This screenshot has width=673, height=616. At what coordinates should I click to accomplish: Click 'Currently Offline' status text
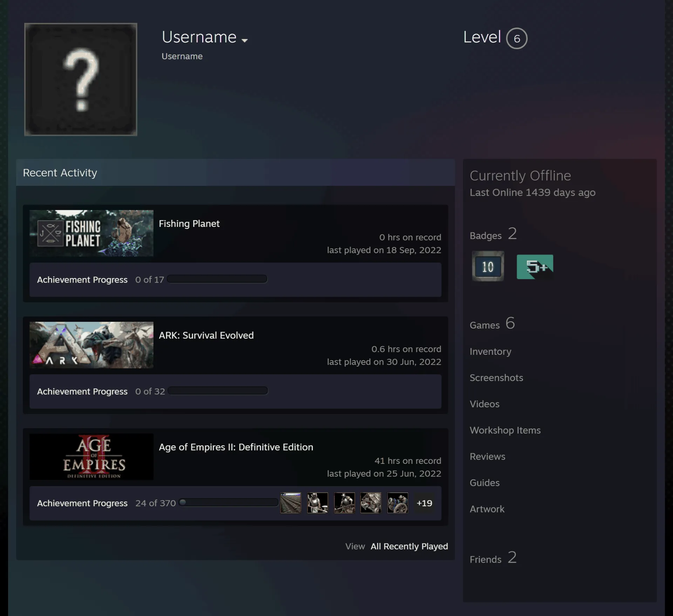click(x=520, y=176)
